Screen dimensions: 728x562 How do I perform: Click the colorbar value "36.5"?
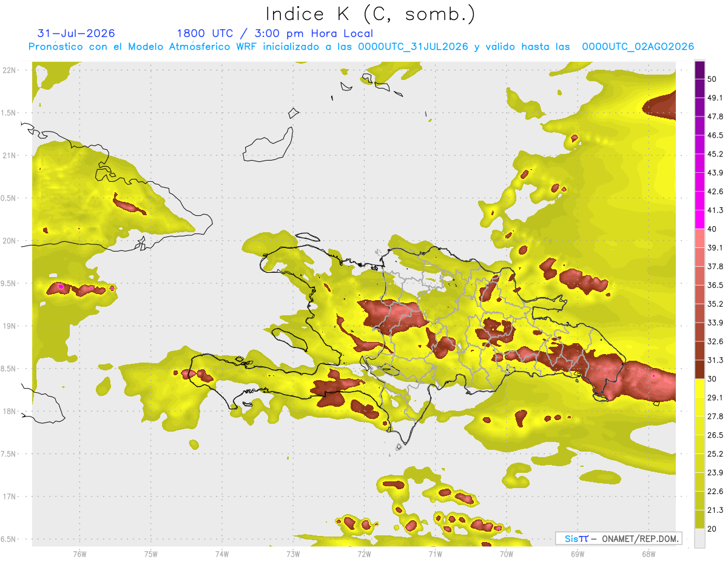pos(715,286)
